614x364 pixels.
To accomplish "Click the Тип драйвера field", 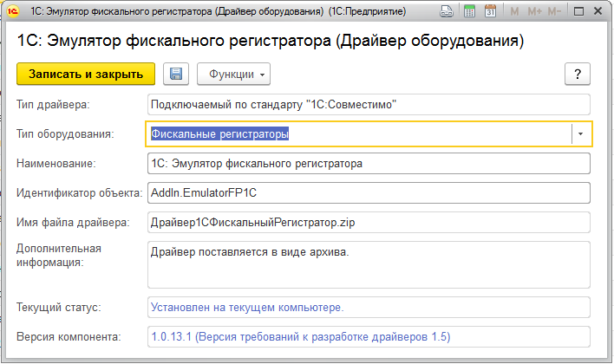I will pos(369,105).
